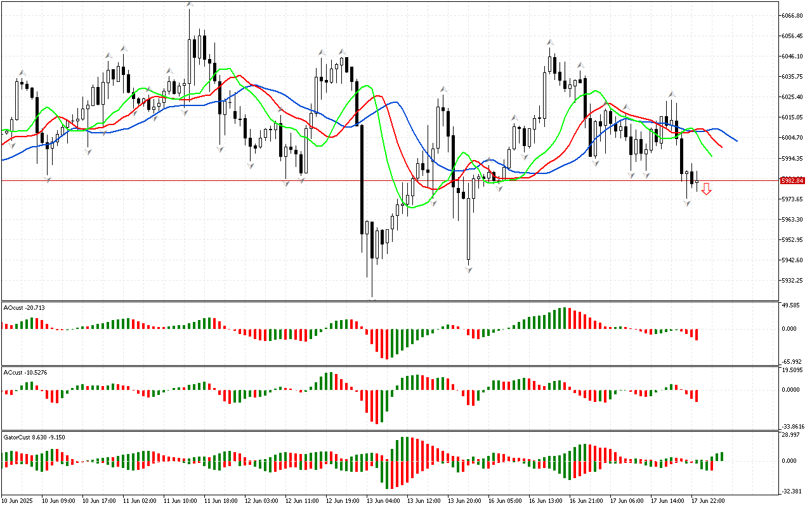Click the last green GatorCust histogram bar
812x508 pixels.
click(x=722, y=457)
